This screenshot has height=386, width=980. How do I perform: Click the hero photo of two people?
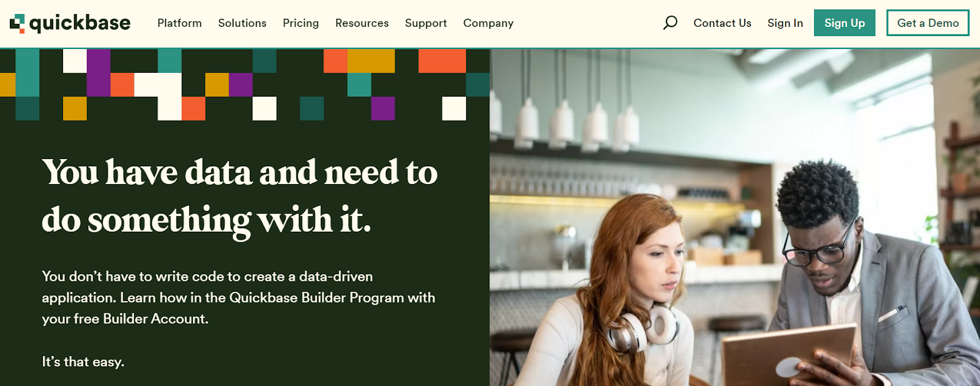tap(735, 217)
